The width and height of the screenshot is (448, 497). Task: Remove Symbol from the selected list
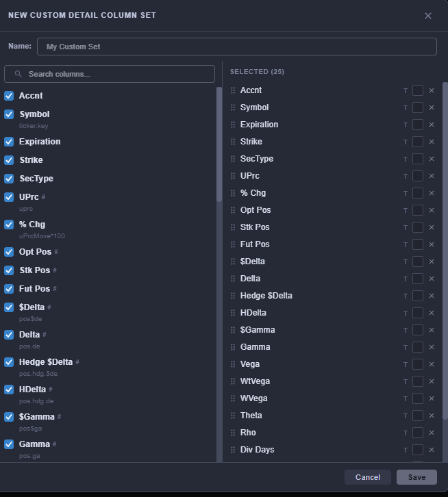[x=432, y=107]
